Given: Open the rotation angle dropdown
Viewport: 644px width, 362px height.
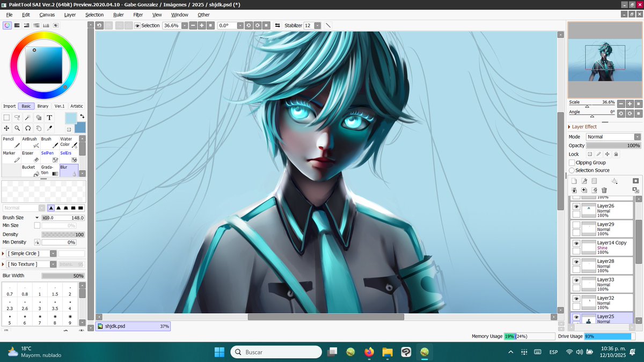Looking at the screenshot, I should (240, 25).
